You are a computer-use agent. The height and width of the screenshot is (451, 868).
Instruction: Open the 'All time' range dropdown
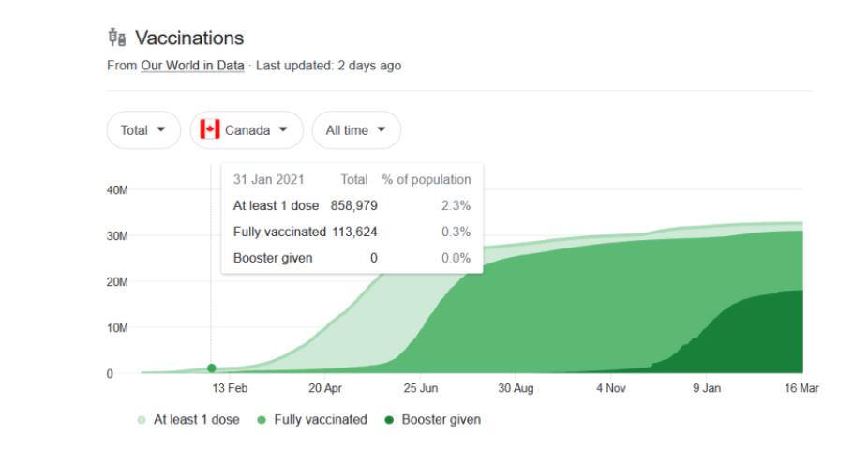pos(355,130)
